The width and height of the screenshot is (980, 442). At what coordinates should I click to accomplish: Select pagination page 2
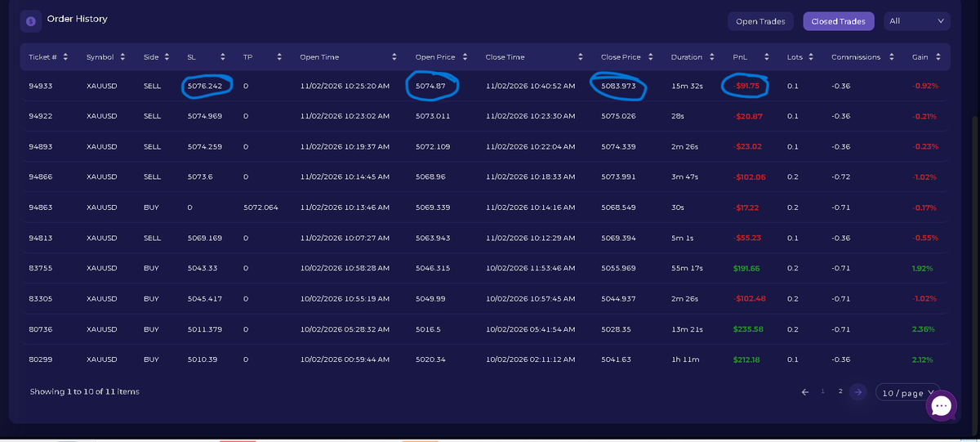[x=840, y=392]
